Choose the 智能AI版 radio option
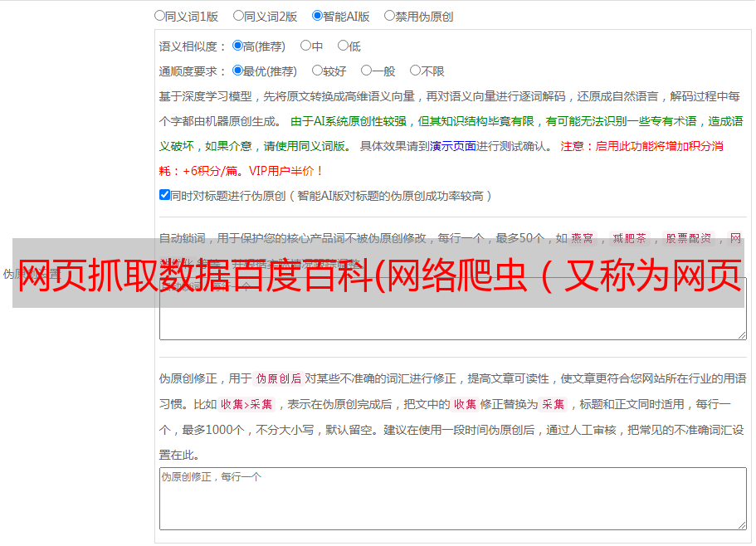The image size is (756, 546). point(317,16)
